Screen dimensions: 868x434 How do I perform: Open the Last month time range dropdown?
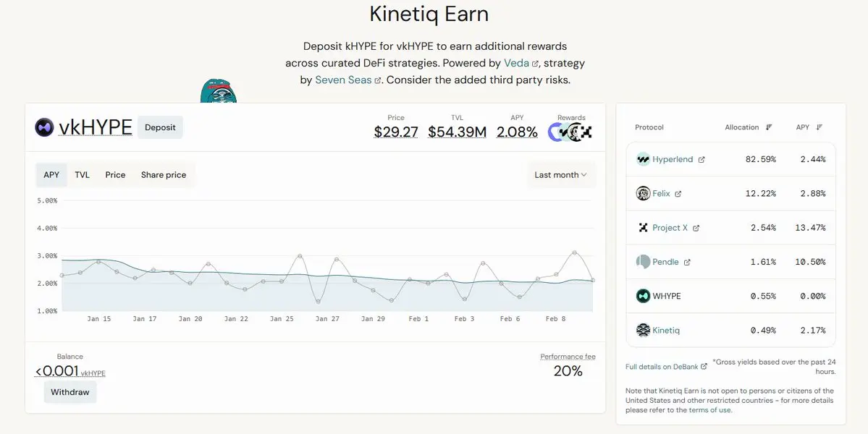point(561,175)
